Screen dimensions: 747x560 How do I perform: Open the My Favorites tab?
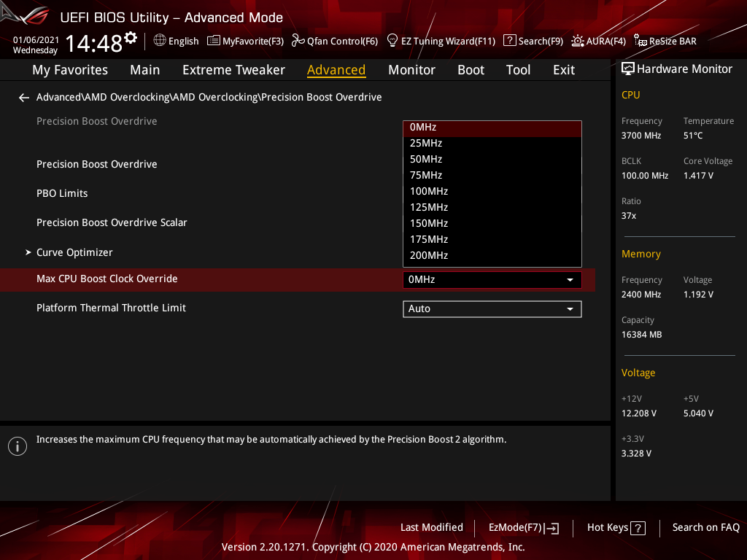click(70, 70)
